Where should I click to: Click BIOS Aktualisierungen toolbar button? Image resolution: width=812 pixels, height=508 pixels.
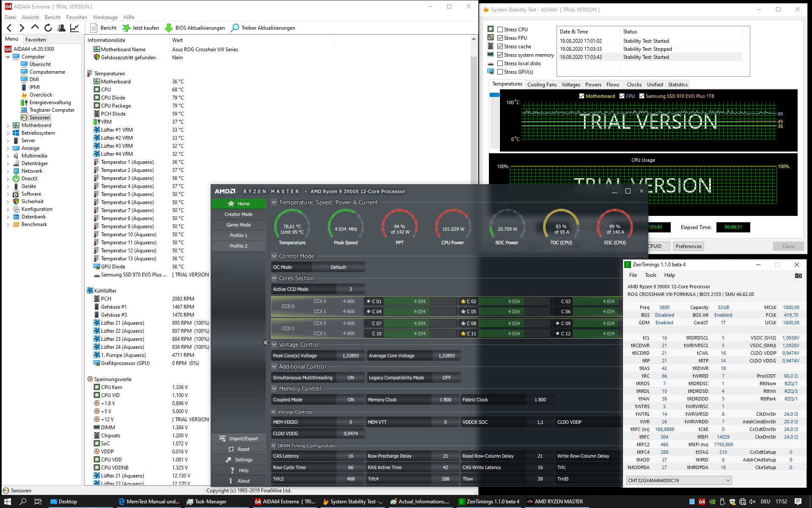[195, 28]
